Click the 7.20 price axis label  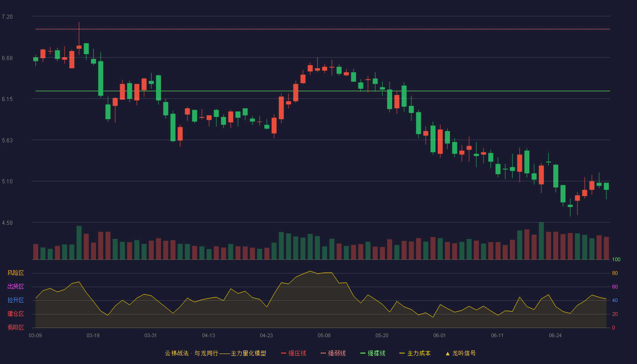click(x=7, y=17)
